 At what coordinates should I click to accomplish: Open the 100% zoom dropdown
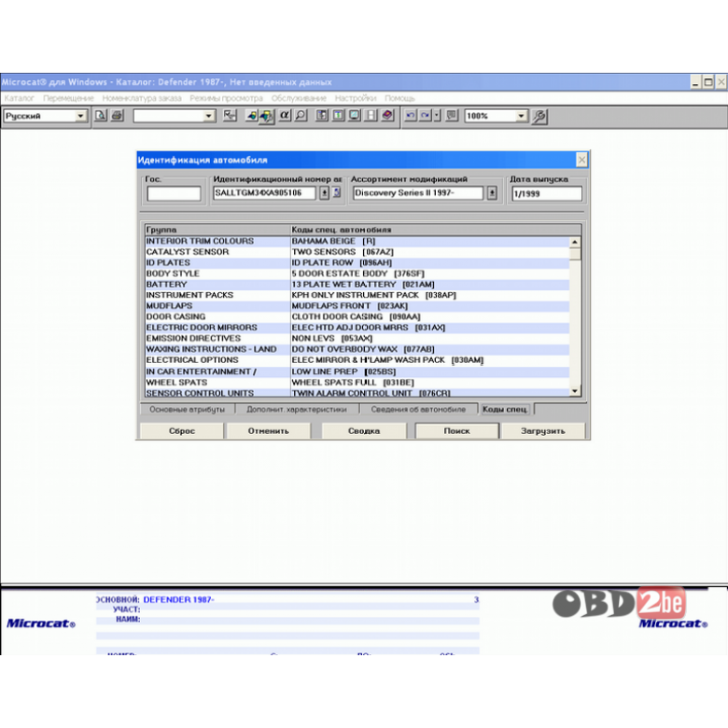click(522, 116)
